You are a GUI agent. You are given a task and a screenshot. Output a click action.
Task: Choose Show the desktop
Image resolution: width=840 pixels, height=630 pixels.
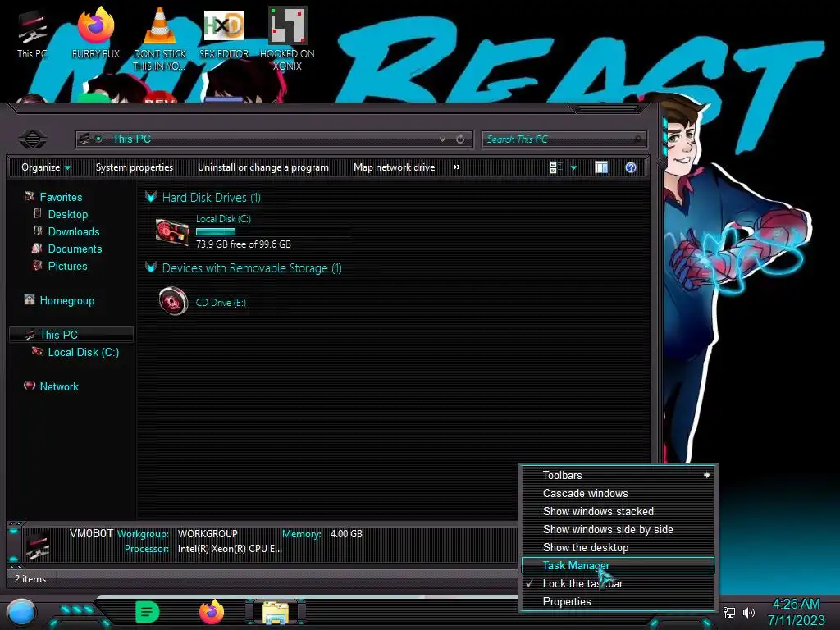point(618,547)
